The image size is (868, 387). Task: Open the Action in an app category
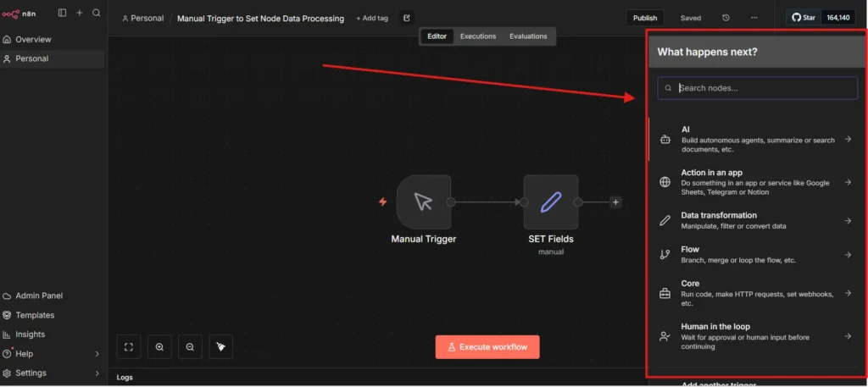click(x=757, y=182)
